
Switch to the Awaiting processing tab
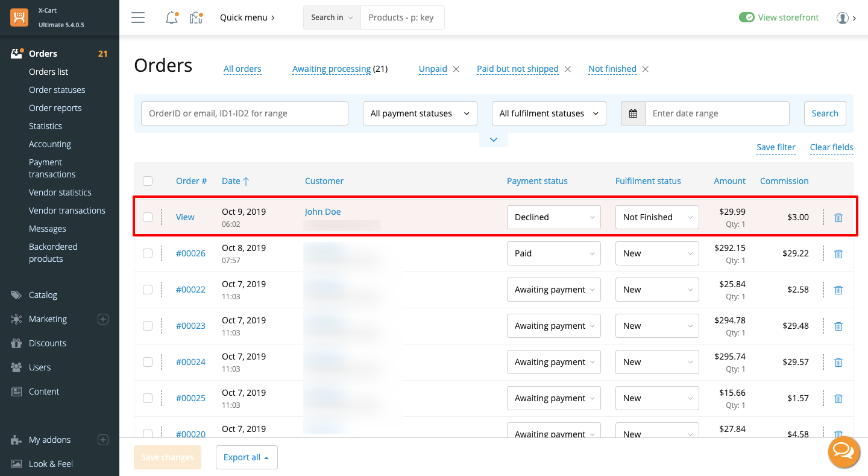click(332, 69)
